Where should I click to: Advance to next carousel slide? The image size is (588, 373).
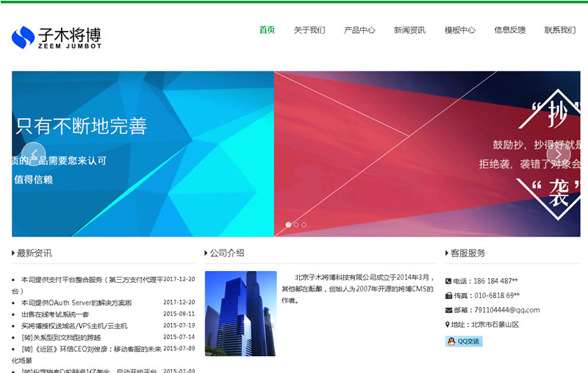tap(558, 154)
